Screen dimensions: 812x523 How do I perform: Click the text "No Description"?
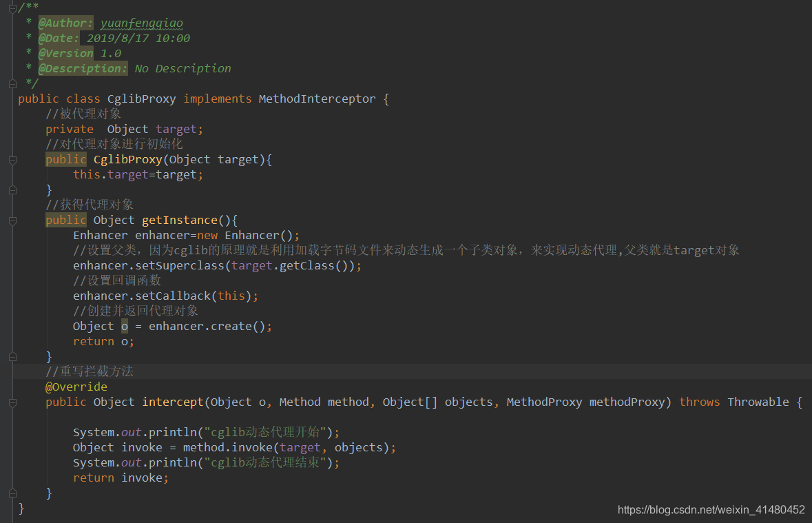click(183, 68)
